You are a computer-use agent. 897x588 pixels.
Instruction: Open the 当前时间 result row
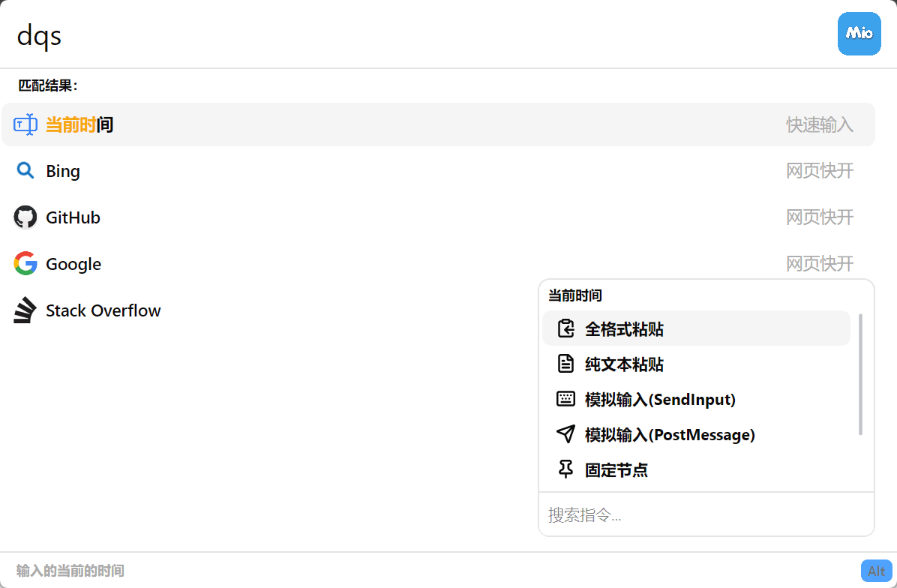pos(438,124)
